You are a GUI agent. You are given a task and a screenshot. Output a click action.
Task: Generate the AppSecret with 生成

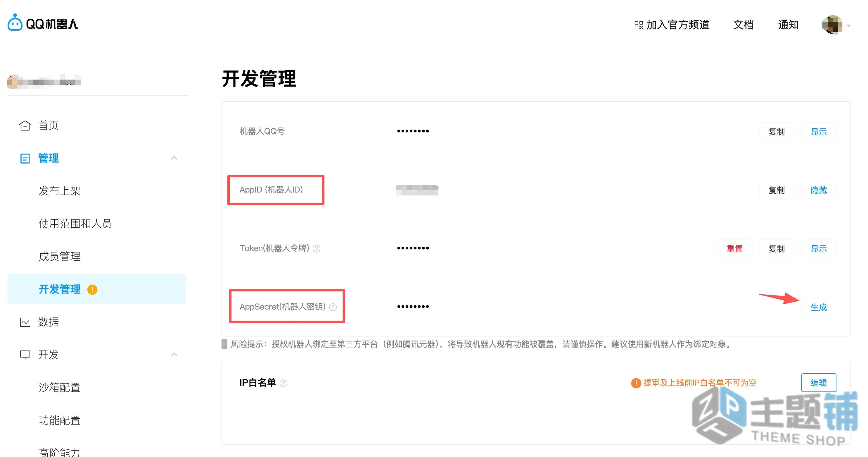819,307
